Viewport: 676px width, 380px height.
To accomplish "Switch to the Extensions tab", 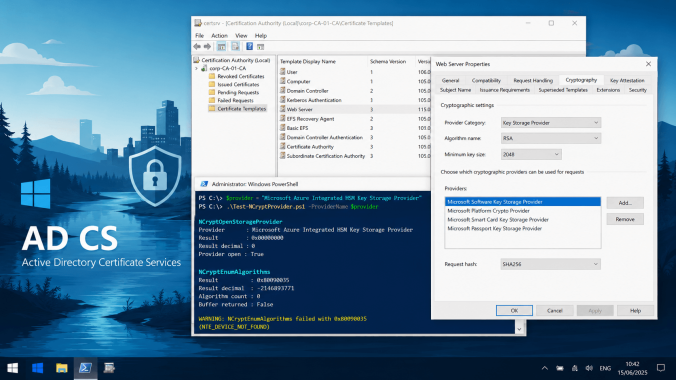I will click(608, 90).
